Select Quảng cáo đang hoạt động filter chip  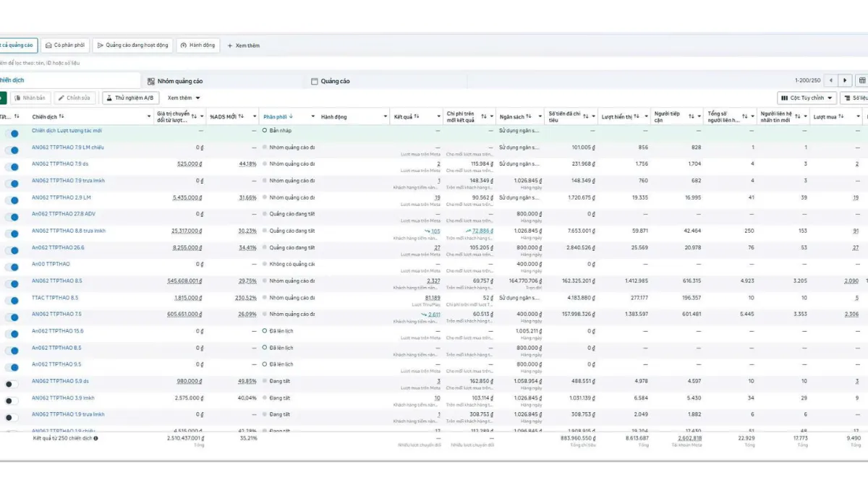coord(132,45)
